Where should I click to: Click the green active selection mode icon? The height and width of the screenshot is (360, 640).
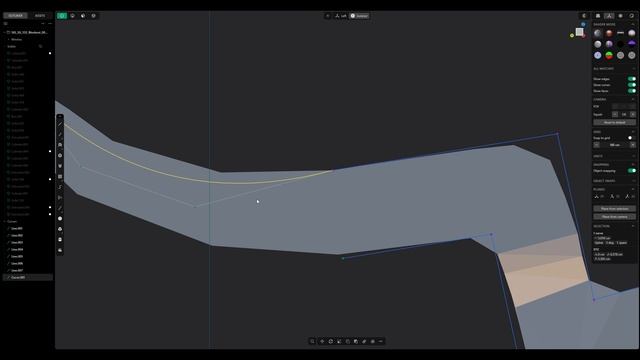[x=62, y=16]
